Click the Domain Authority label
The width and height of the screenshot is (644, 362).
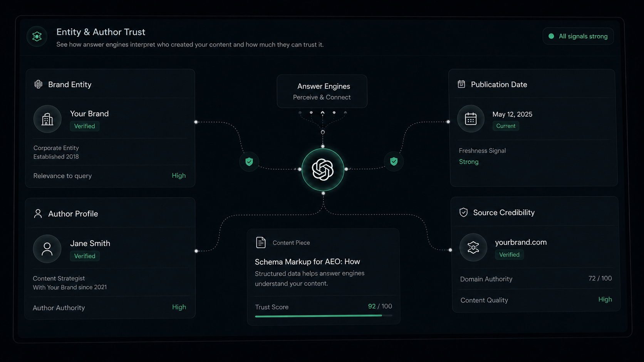(x=486, y=279)
